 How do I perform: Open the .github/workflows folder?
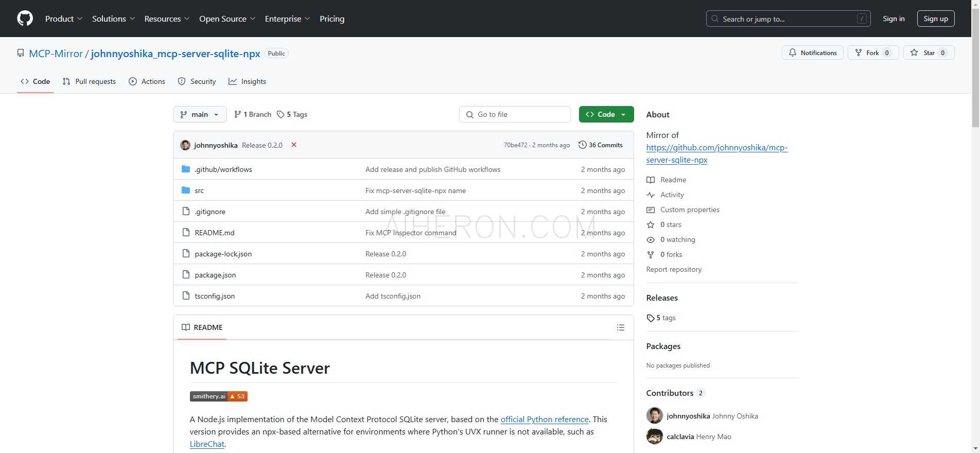(x=223, y=169)
